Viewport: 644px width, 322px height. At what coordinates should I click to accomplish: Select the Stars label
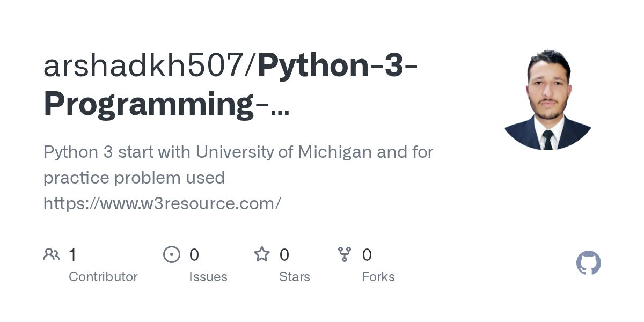pyautogui.click(x=295, y=277)
